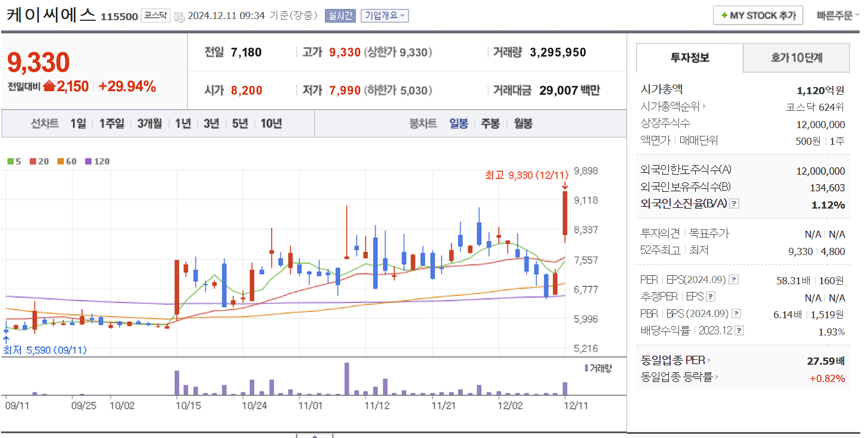Viewport: 868px width, 438px height.
Task: Open the 기업개요 dropdown
Action: [x=384, y=15]
